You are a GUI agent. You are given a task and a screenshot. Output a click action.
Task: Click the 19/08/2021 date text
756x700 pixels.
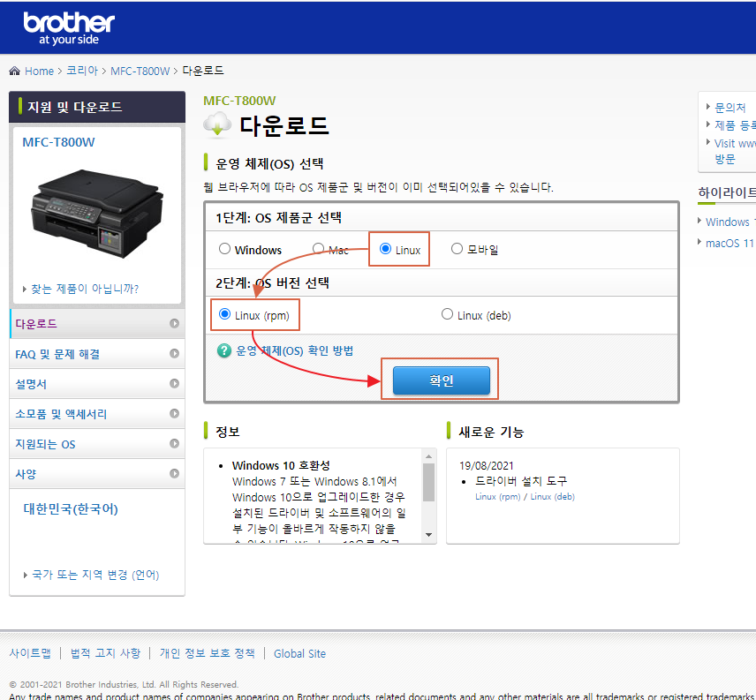487,466
